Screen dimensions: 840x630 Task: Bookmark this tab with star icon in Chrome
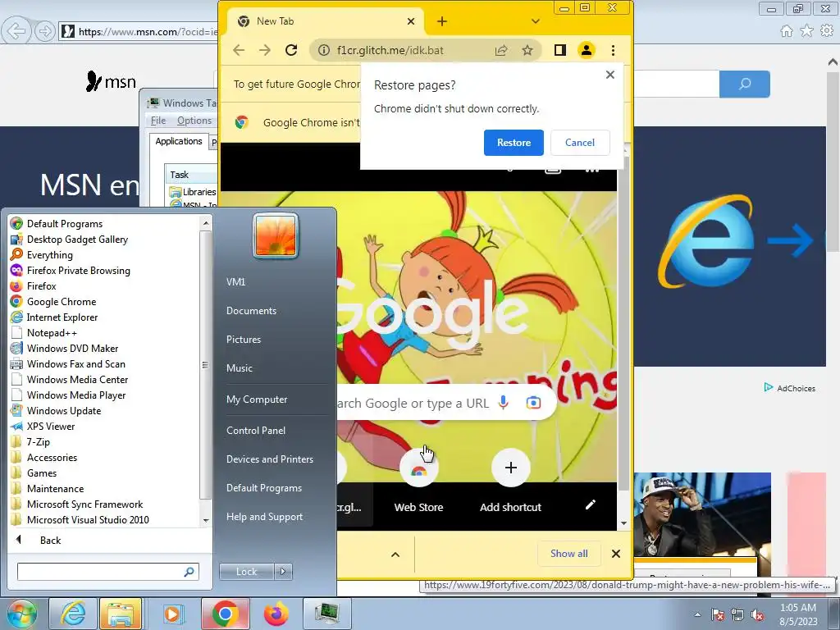[527, 50]
